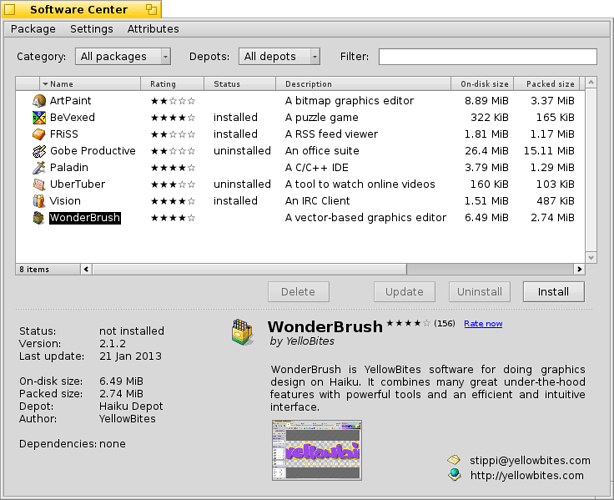Click the '26.4 MiB' on-disk size cell
Image resolution: width=614 pixels, height=500 pixels.
pyautogui.click(x=486, y=151)
